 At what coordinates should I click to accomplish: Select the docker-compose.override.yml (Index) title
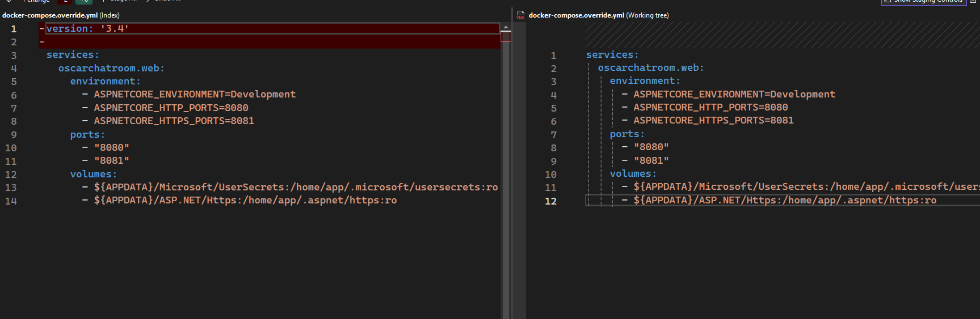click(61, 15)
